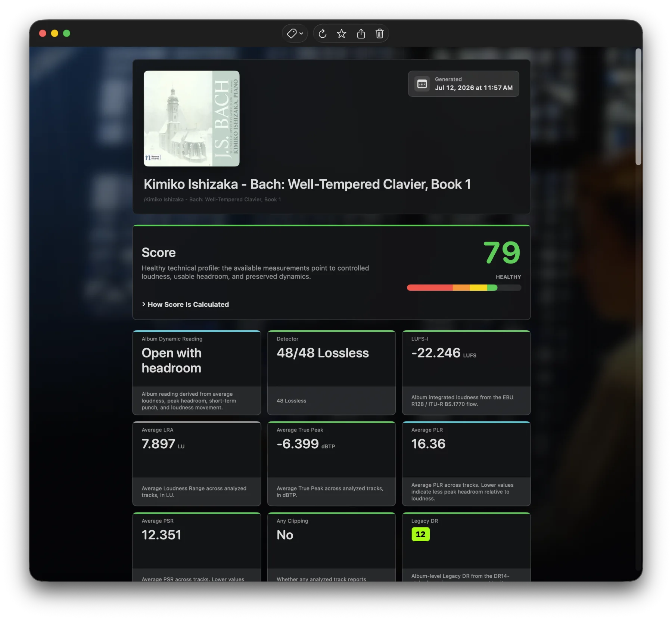The image size is (672, 620).
Task: Click the Score heading
Action: click(x=159, y=253)
